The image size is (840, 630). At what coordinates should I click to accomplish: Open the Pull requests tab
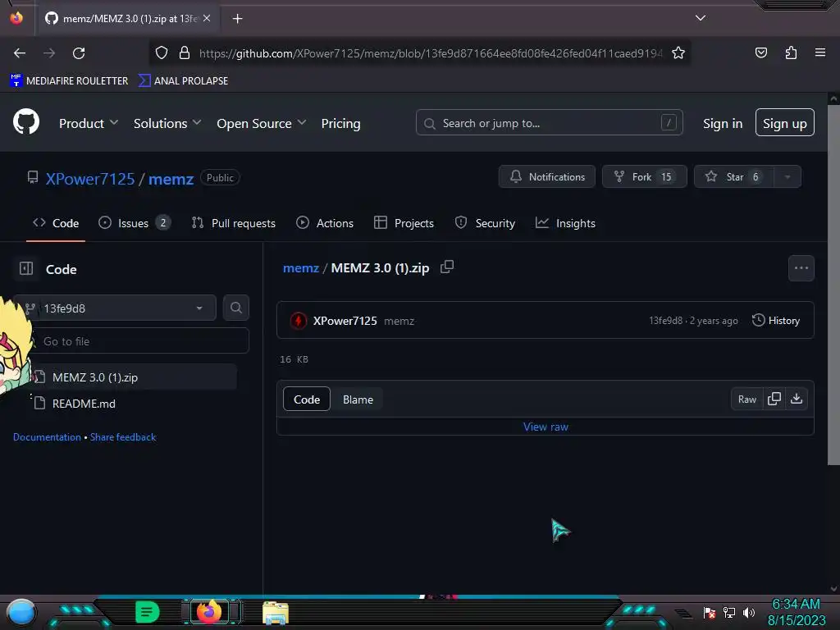click(x=234, y=223)
